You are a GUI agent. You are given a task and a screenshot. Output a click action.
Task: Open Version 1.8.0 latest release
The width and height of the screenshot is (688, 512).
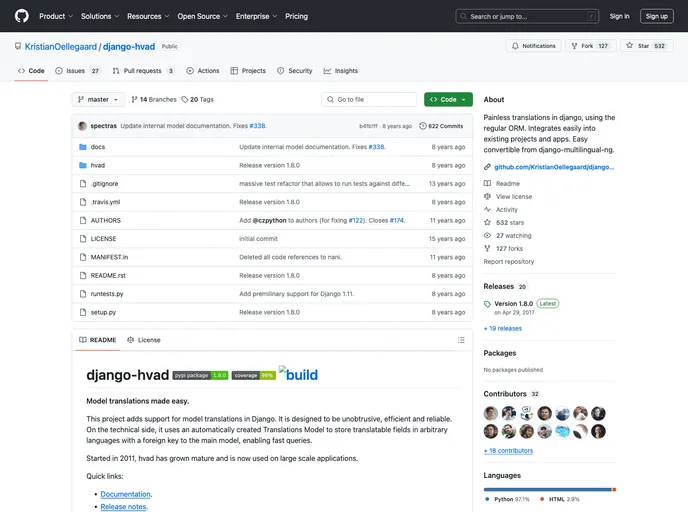pyautogui.click(x=513, y=304)
